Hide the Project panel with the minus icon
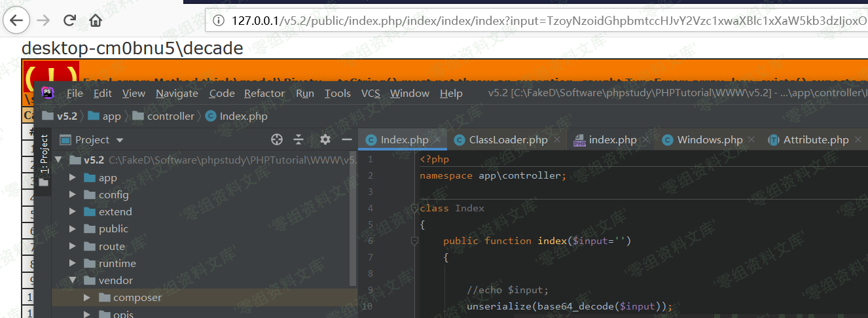Image resolution: width=868 pixels, height=318 pixels. [347, 139]
